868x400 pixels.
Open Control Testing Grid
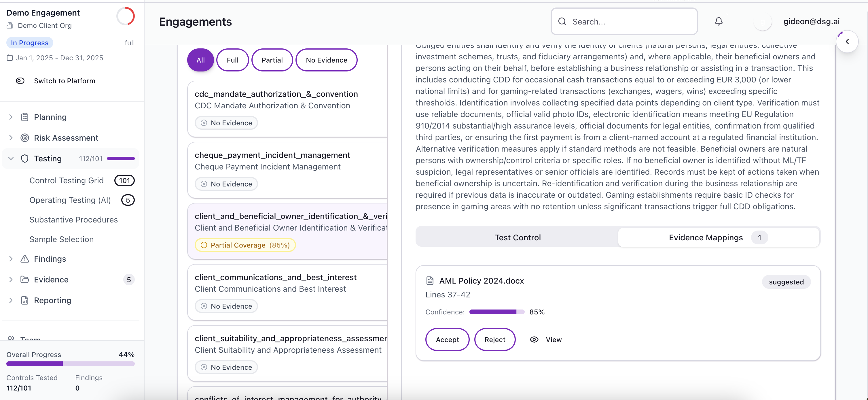(66, 180)
